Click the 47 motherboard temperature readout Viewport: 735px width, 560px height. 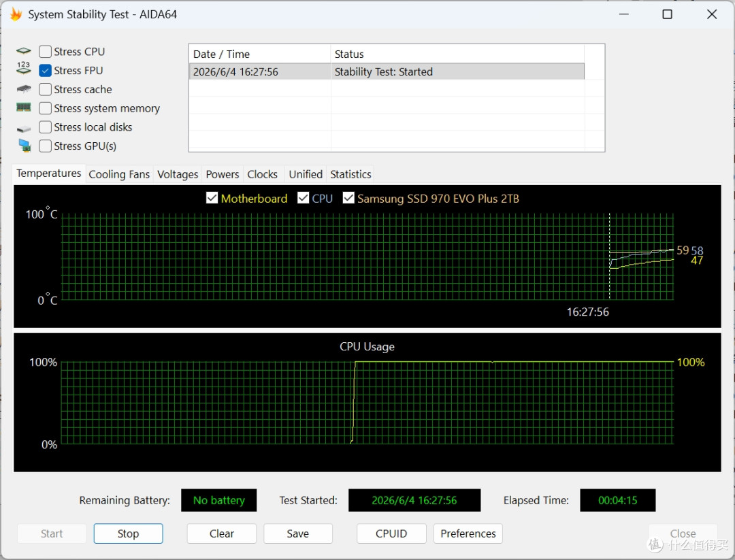697,261
